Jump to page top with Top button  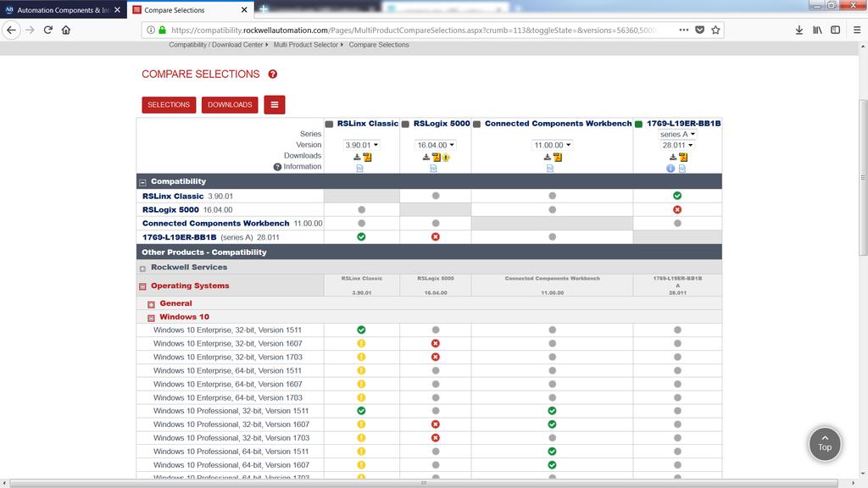pos(825,443)
